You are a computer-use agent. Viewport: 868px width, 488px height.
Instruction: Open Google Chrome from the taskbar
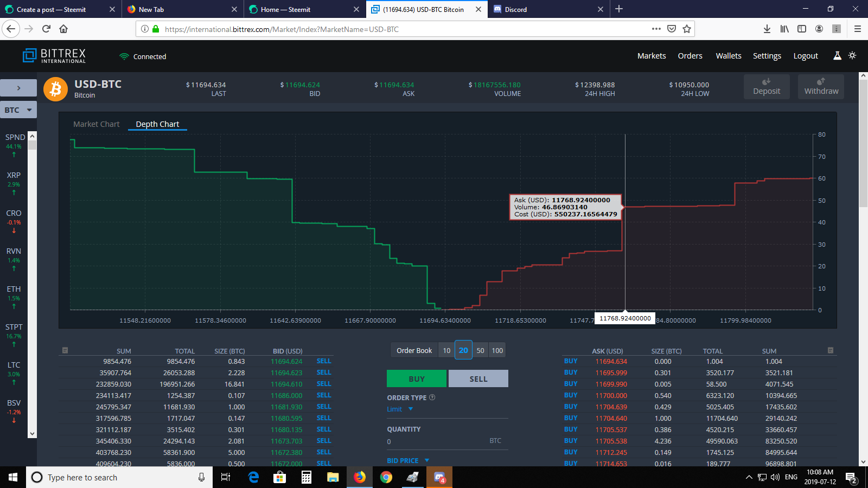pyautogui.click(x=386, y=477)
